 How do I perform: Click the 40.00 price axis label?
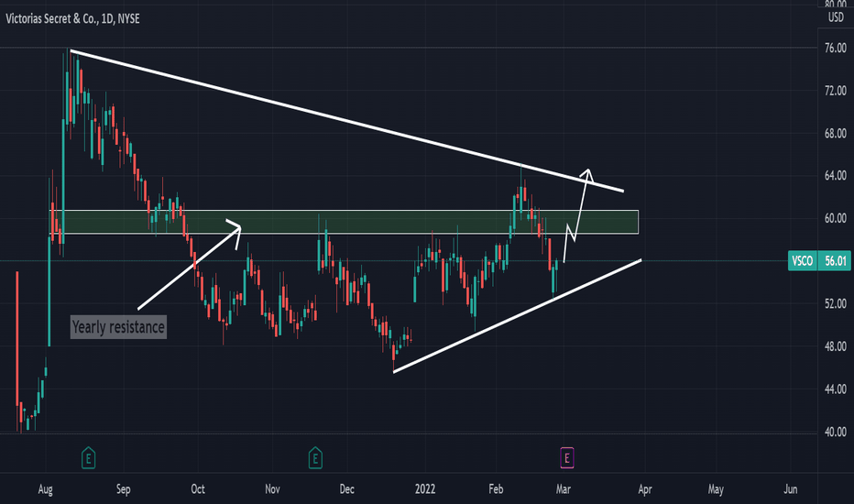point(836,432)
